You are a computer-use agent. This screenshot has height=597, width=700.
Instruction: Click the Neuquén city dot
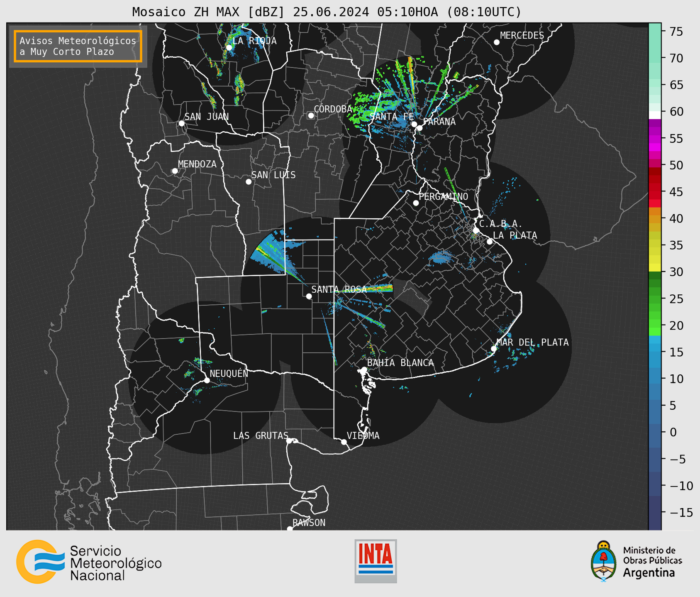[x=207, y=380]
